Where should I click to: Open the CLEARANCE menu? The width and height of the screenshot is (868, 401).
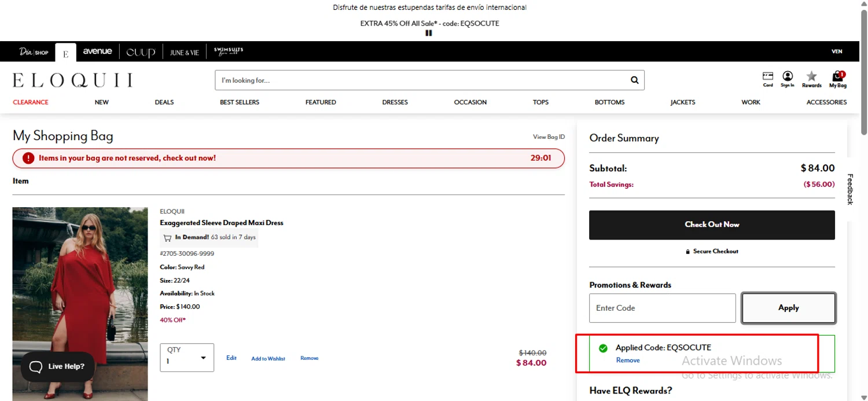pos(31,102)
